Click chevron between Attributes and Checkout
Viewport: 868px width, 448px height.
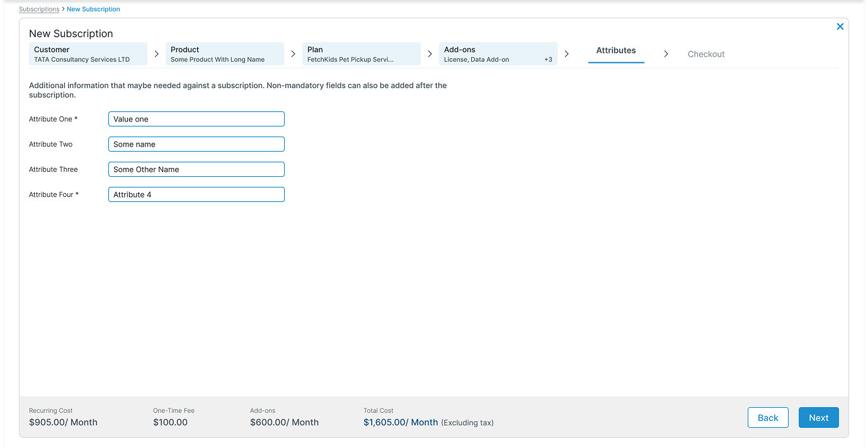coord(666,54)
